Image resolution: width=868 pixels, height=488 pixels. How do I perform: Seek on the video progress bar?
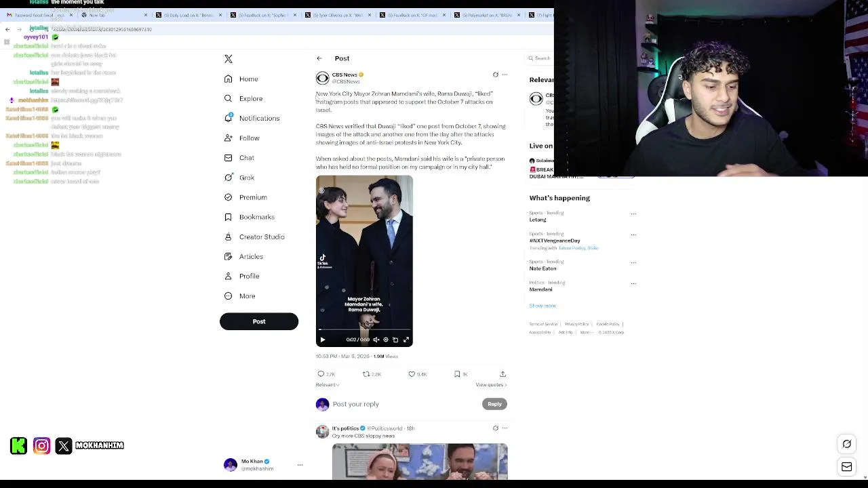coord(364,330)
